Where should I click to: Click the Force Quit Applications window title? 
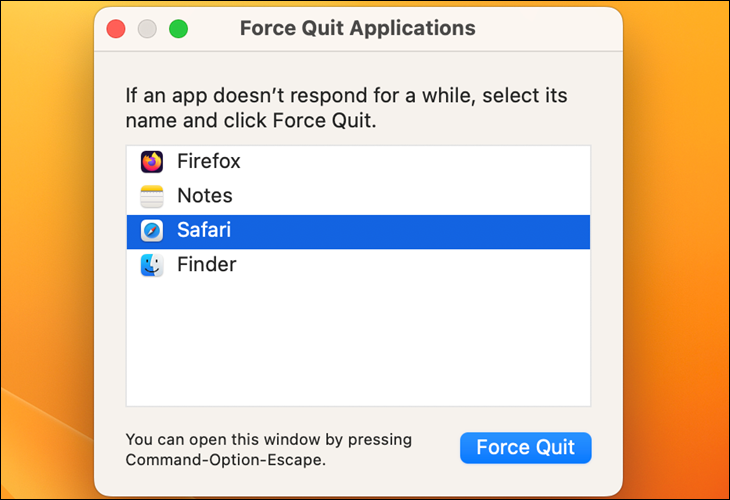(x=358, y=28)
